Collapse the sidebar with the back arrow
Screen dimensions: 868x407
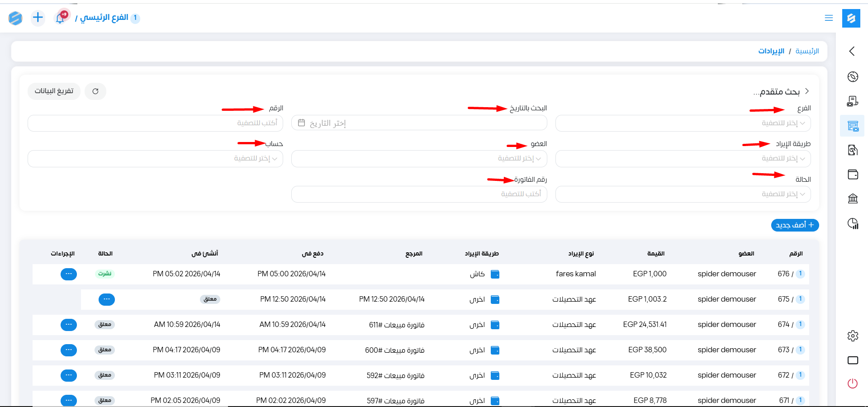852,51
